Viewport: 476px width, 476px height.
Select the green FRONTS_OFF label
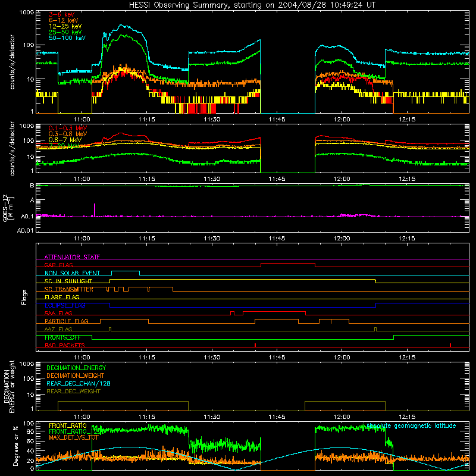coord(62,337)
